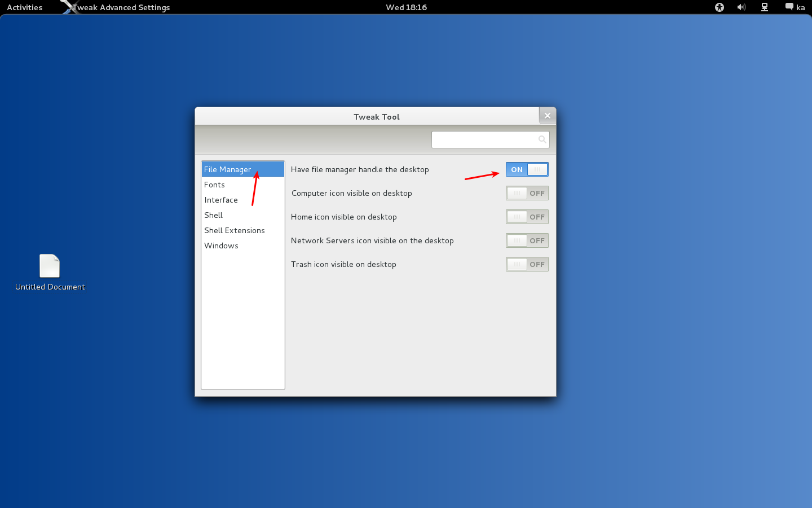Click the Tweak Tool title bar text
Image resolution: width=812 pixels, height=508 pixels.
pyautogui.click(x=376, y=117)
